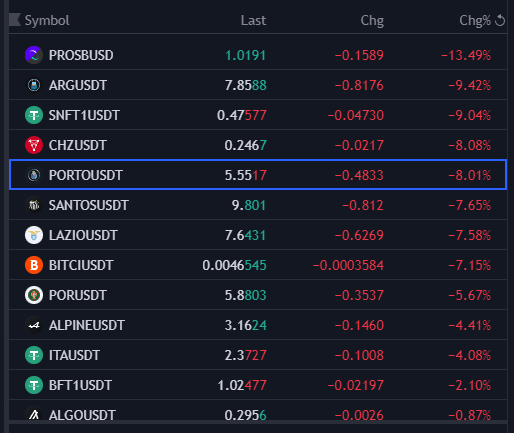Viewport: 514px width, 433px height.
Task: Sort by the Chg% column header
Action: click(475, 21)
